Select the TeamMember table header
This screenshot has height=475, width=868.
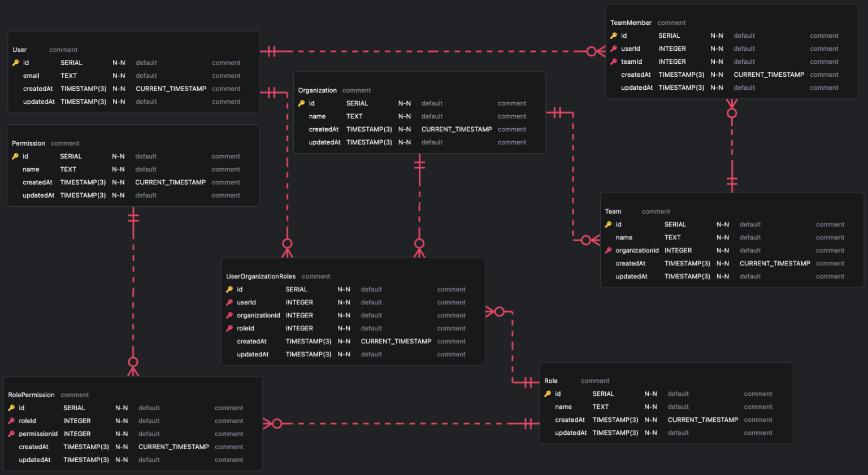pyautogui.click(x=631, y=23)
